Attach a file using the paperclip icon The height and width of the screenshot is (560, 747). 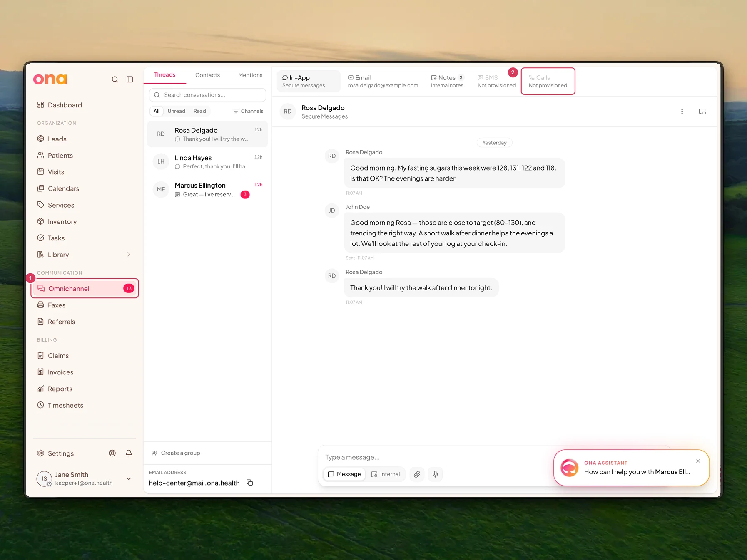coord(417,474)
